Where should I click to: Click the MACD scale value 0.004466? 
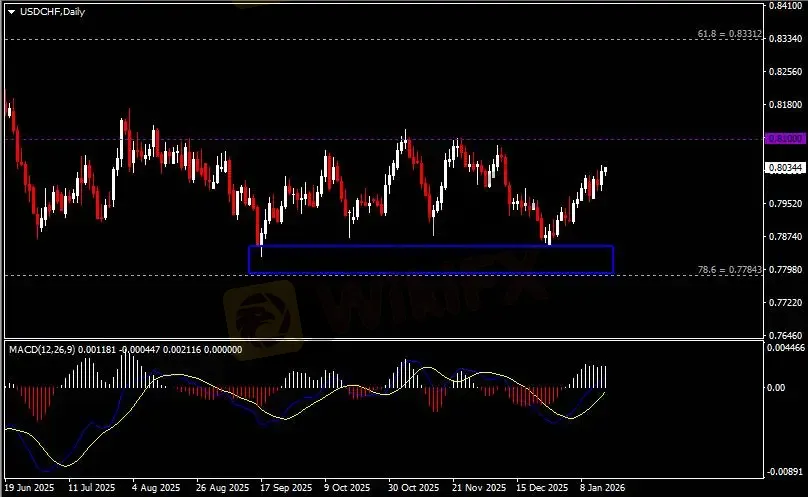click(x=785, y=348)
